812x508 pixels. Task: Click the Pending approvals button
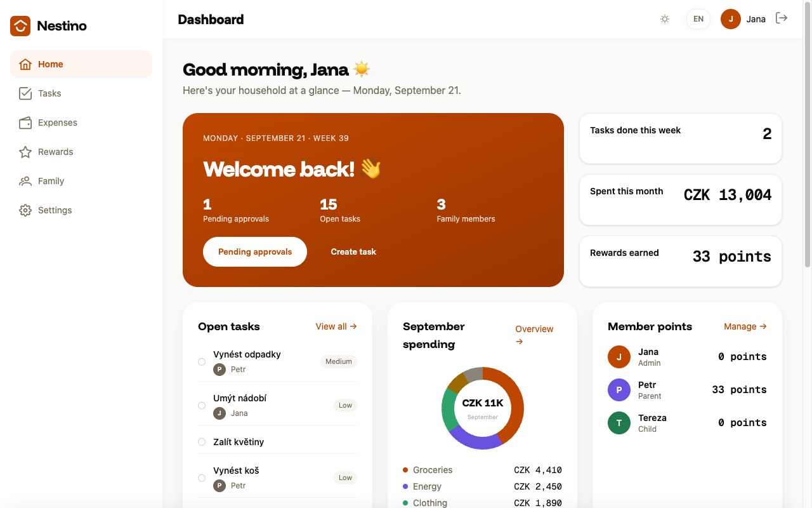click(x=255, y=252)
